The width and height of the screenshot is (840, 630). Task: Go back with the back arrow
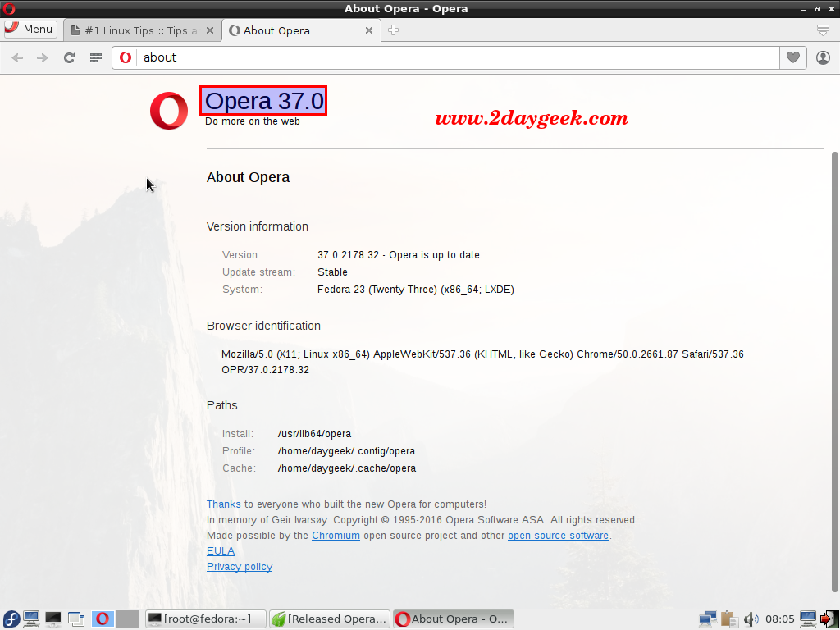[x=17, y=57]
